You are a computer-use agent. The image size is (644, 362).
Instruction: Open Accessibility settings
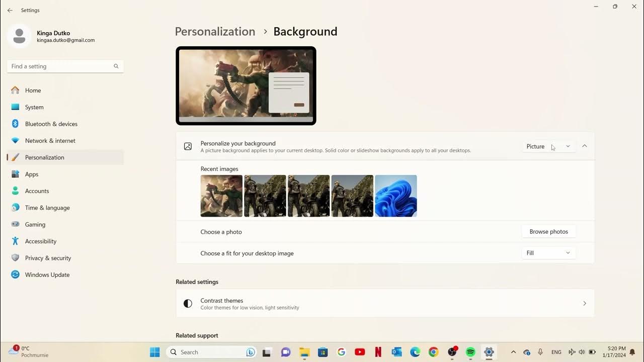tap(40, 241)
